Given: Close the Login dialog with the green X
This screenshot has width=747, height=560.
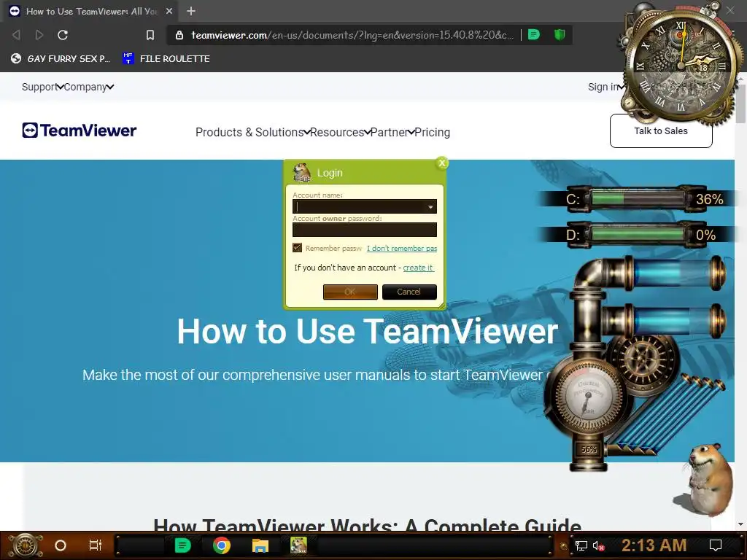Looking at the screenshot, I should (442, 163).
